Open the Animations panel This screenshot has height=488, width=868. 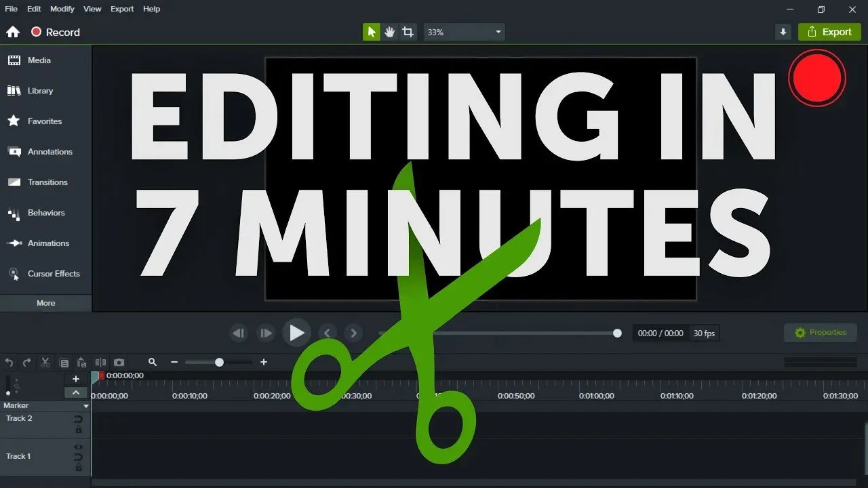pos(45,243)
